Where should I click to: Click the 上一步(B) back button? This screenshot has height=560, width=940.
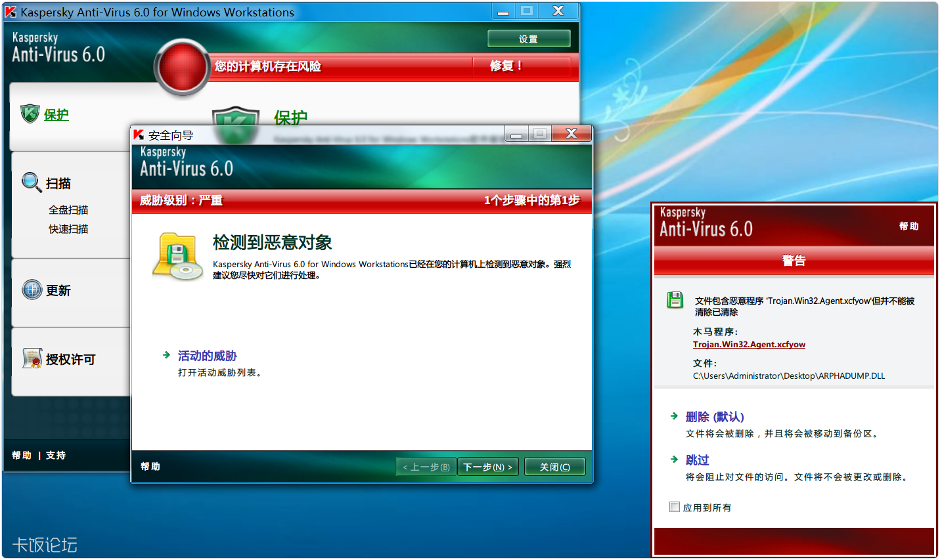[426, 467]
